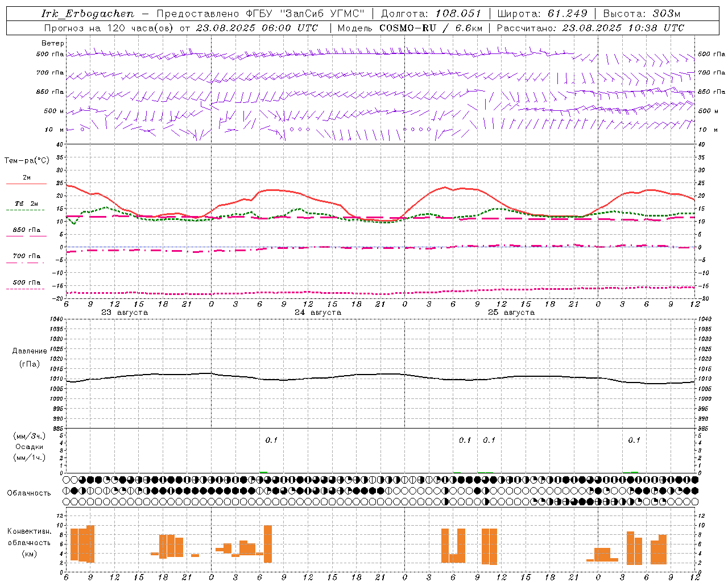The width and height of the screenshot is (728, 582).
Task: Click the forecast start time 23.08.2025 06:00 UTC
Action: (257, 28)
